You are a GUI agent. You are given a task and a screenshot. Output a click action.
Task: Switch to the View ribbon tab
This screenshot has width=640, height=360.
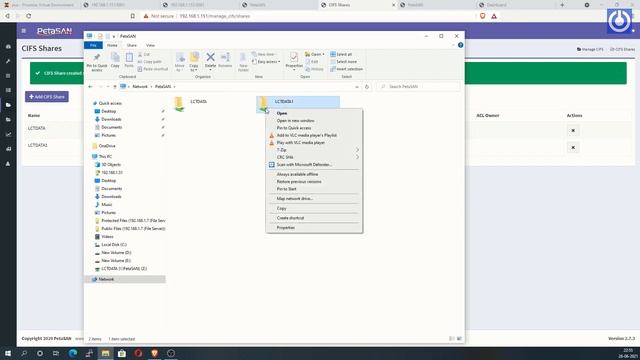150,45
